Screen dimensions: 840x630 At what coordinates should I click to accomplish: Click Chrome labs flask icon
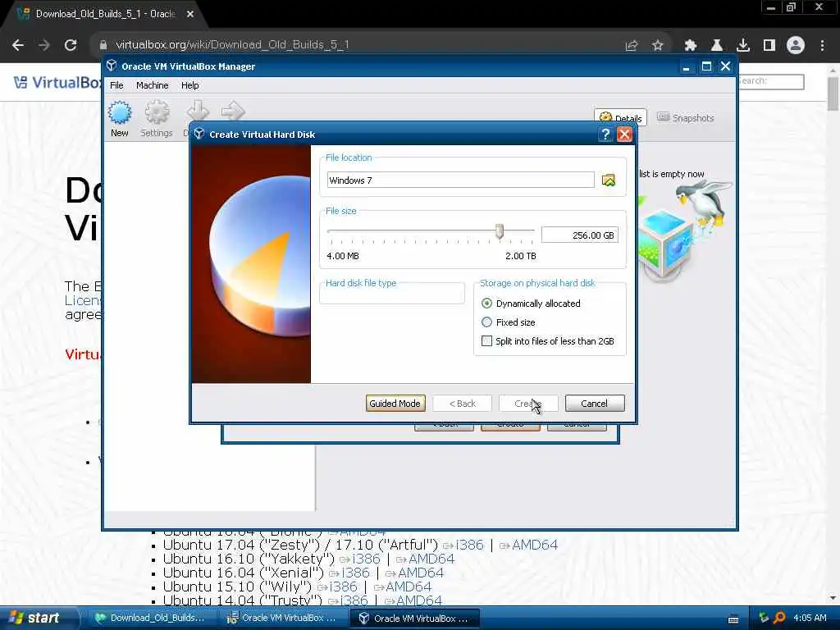716,45
